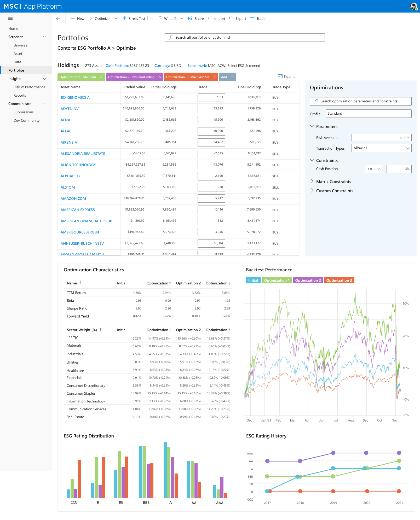This screenshot has width=420, height=520.
Task: Collapse the Insights section chevron
Action: (x=44, y=79)
